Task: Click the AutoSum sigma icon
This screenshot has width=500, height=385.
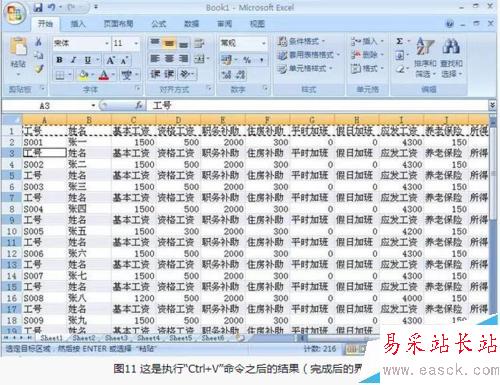Action: [400, 41]
